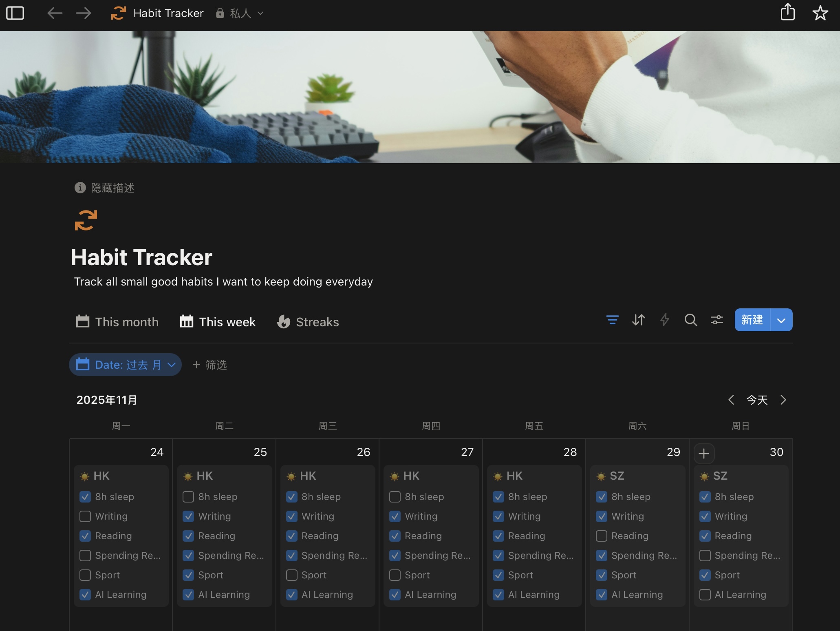This screenshot has height=631, width=840.
Task: Open the view settings sliders icon
Action: tap(717, 320)
